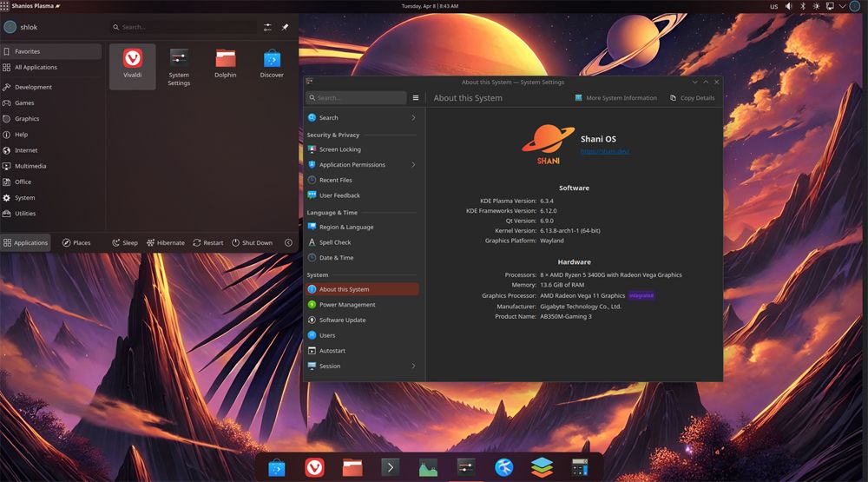Click the clock date in top panel
868x482 pixels.
pyautogui.click(x=430, y=6)
